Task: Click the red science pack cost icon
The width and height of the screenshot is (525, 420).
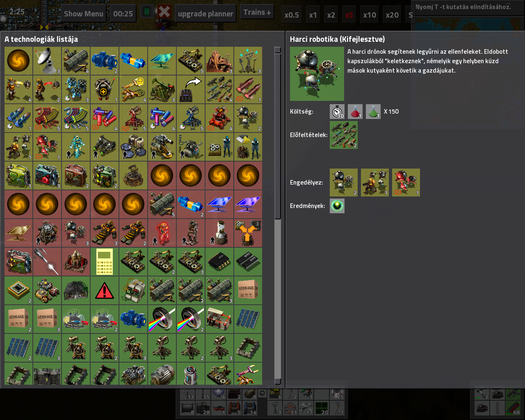Action: point(355,112)
